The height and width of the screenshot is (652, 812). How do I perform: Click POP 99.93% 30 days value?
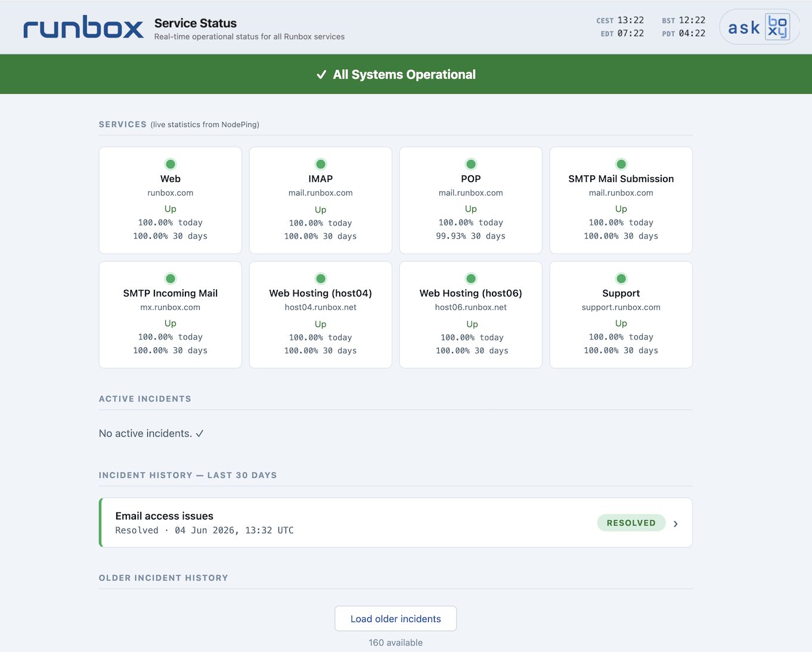tap(471, 236)
